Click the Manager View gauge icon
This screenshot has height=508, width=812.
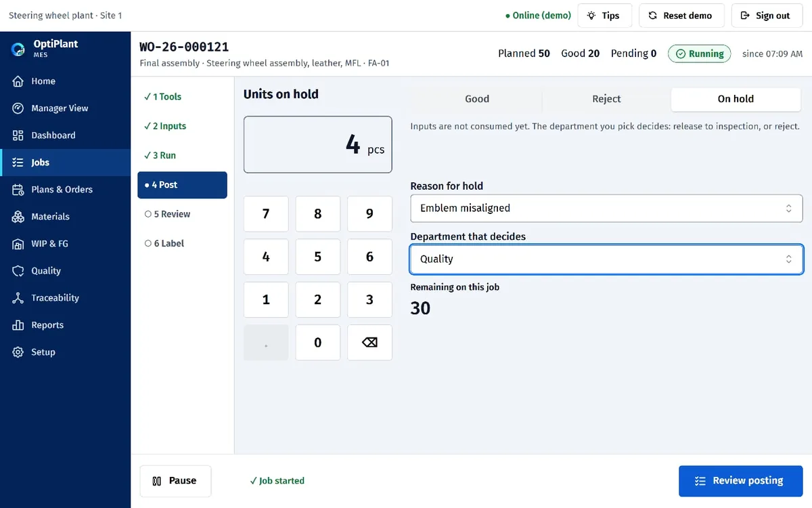click(x=18, y=108)
